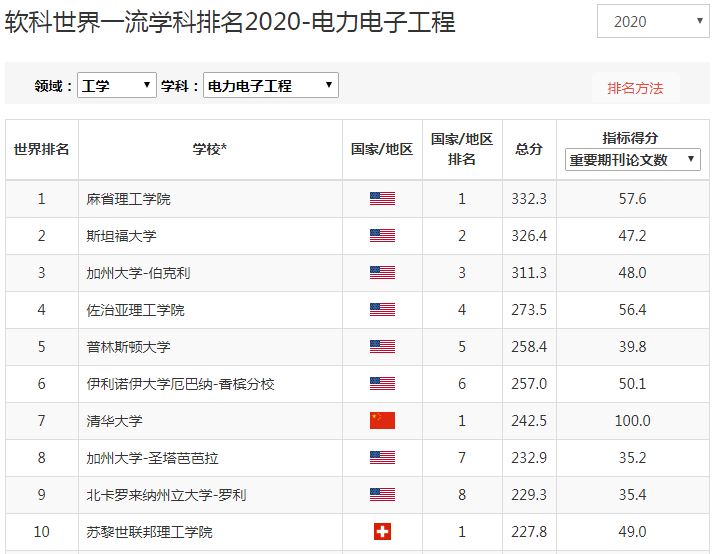Click the 世界排名 column header
The height and width of the screenshot is (554, 714).
pyautogui.click(x=41, y=149)
